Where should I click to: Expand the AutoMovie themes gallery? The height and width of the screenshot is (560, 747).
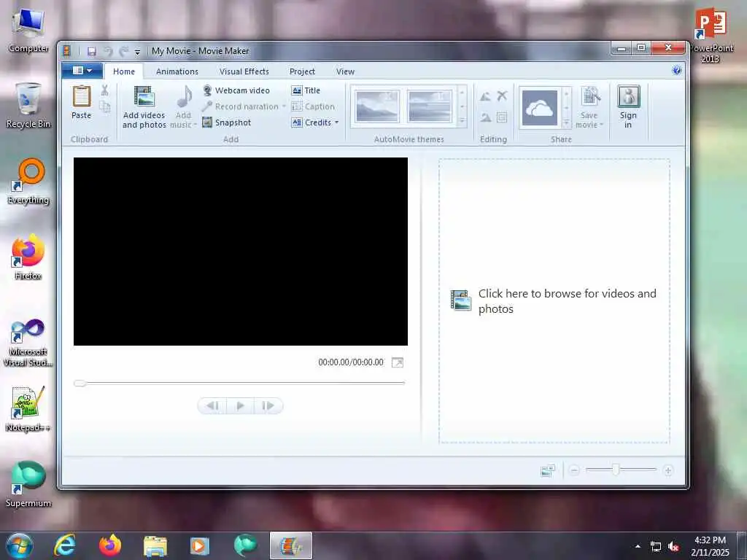click(462, 122)
